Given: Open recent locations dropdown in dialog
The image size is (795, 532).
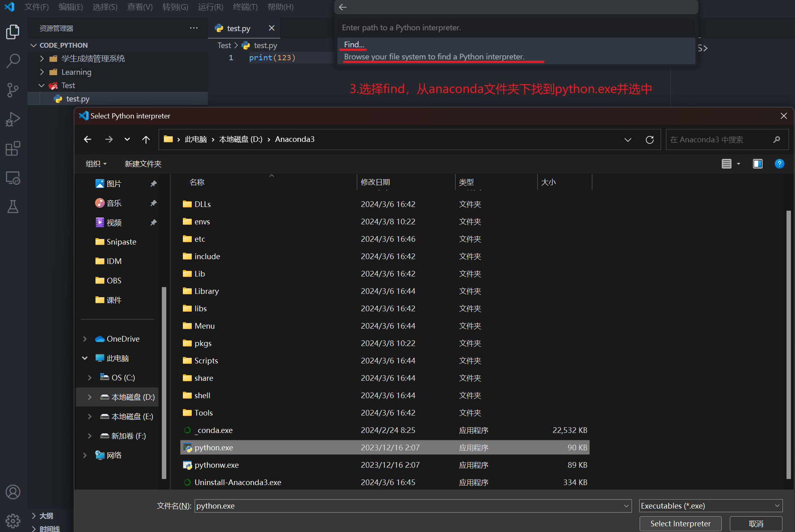Looking at the screenshot, I should pyautogui.click(x=127, y=139).
